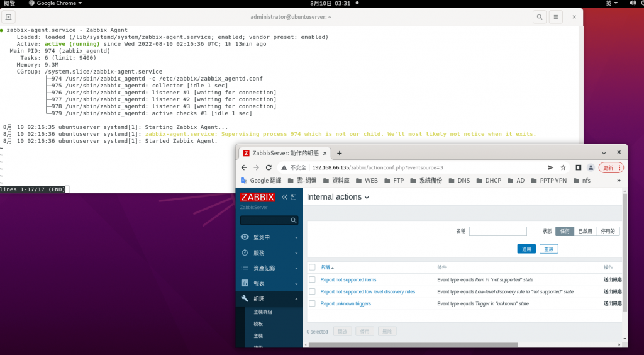This screenshot has height=355, width=644.
Task: Click the chart icon for 報表
Action: click(245, 283)
